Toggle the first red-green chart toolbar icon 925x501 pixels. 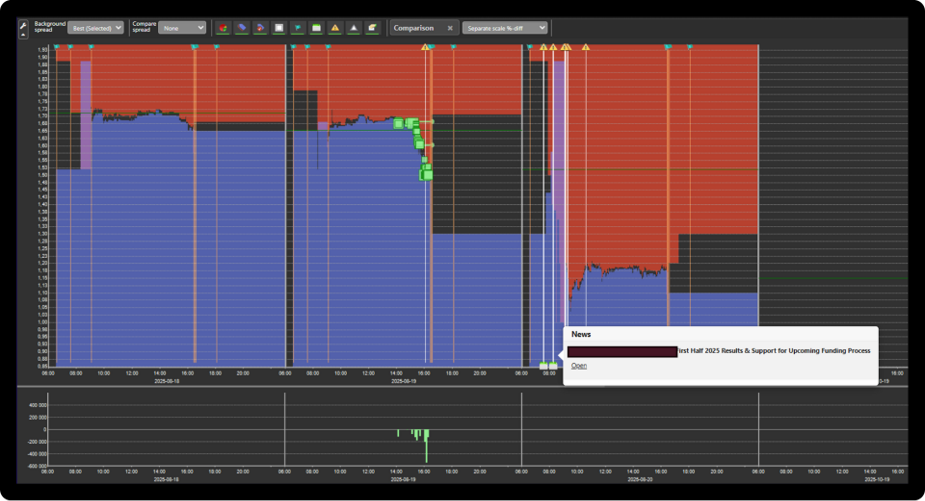pos(223,28)
